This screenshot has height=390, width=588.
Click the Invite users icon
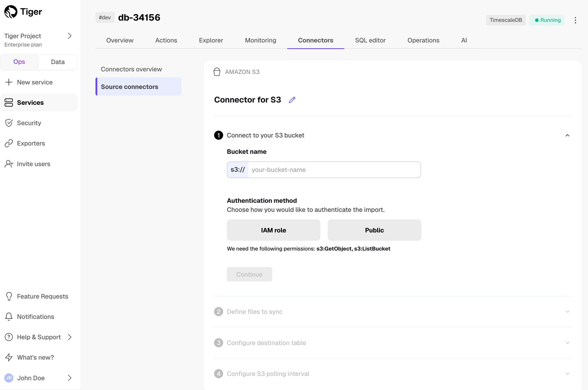(9, 164)
